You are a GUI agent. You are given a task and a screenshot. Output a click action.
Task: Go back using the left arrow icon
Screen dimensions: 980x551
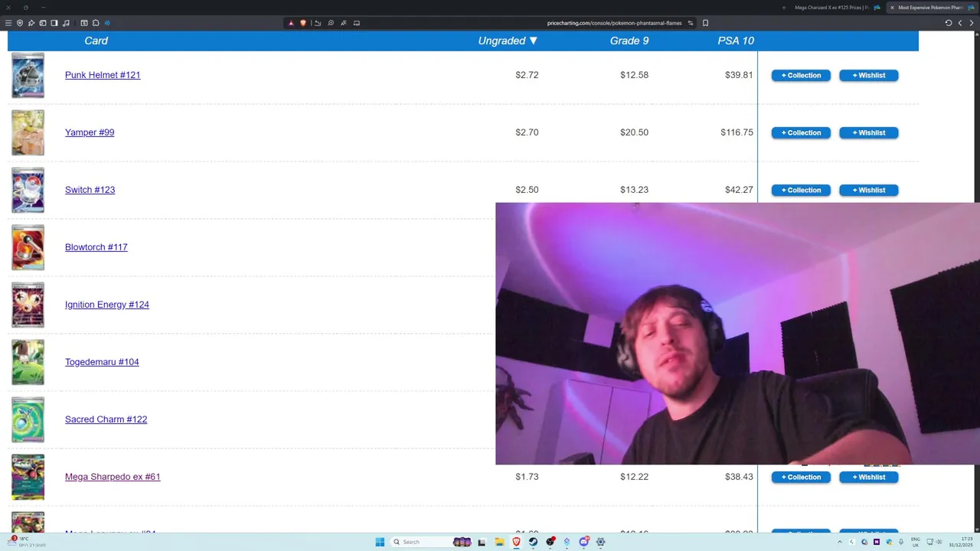coord(960,23)
